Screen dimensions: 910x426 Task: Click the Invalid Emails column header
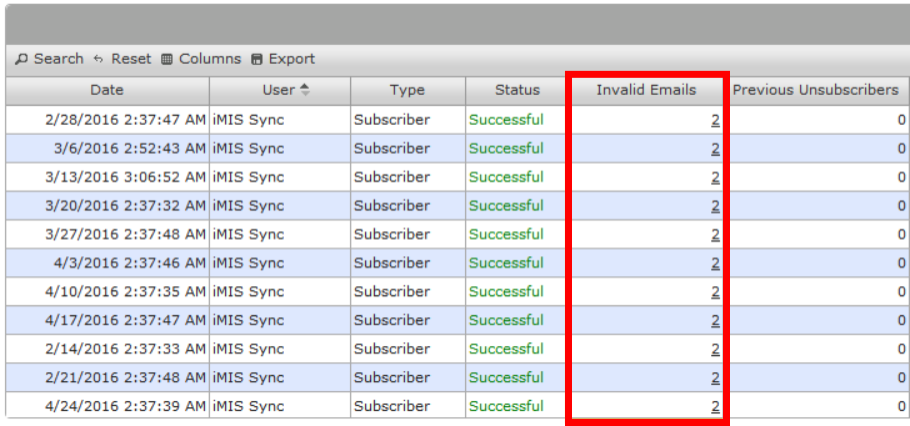pos(646,90)
